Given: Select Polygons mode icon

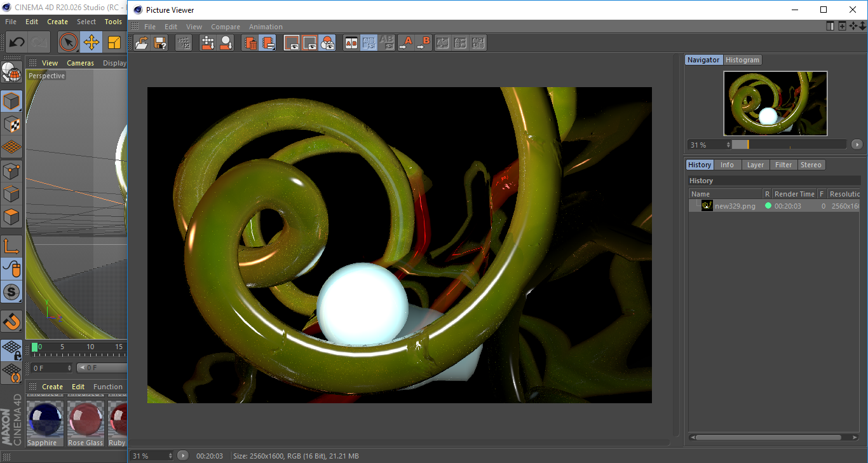Looking at the screenshot, I should pos(11,216).
